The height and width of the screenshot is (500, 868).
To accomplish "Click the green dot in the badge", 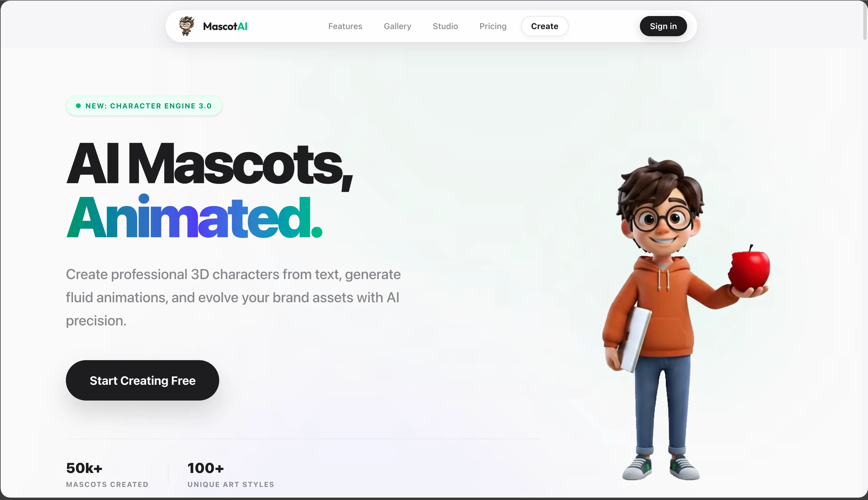I will click(78, 106).
